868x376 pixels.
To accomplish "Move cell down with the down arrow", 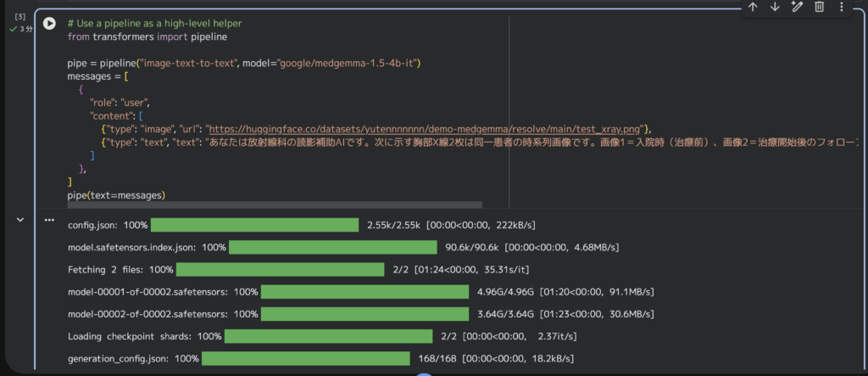I will (775, 7).
